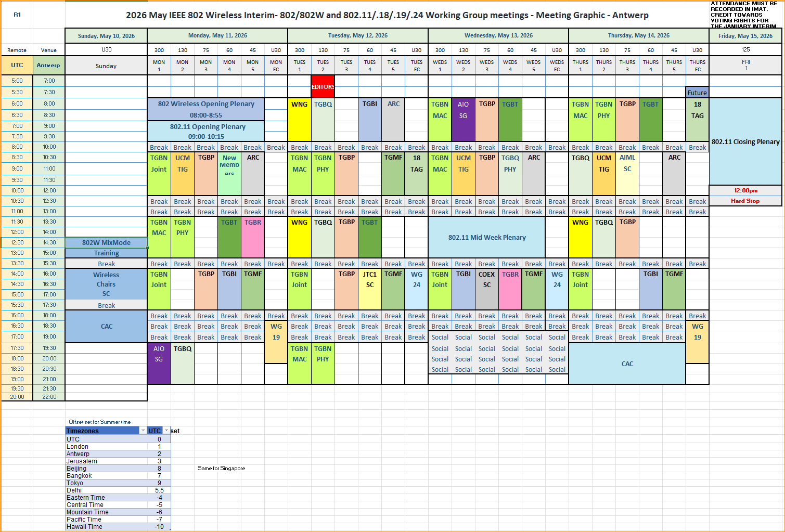Click the R1 revision cell
The width and height of the screenshot is (785, 532).
[x=17, y=15]
